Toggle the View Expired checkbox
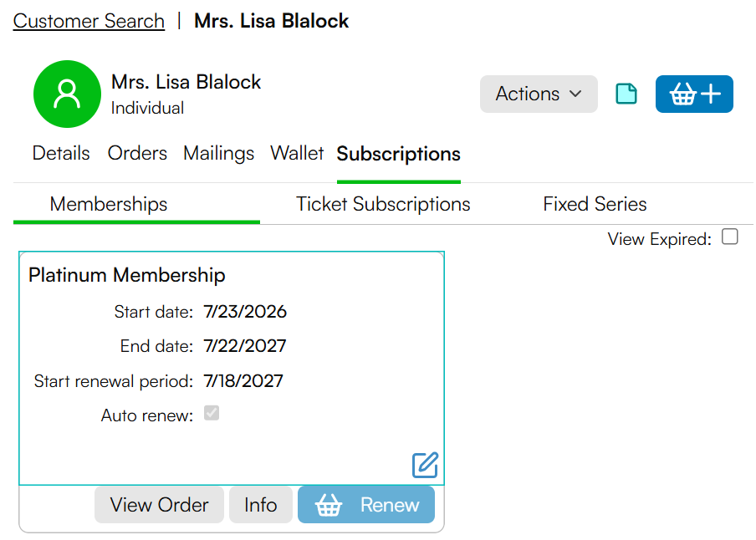The width and height of the screenshot is (756, 540). [x=730, y=237]
